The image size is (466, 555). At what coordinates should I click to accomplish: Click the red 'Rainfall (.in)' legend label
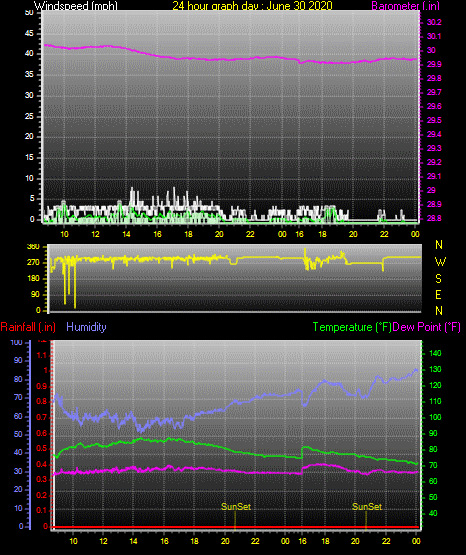pos(28,327)
